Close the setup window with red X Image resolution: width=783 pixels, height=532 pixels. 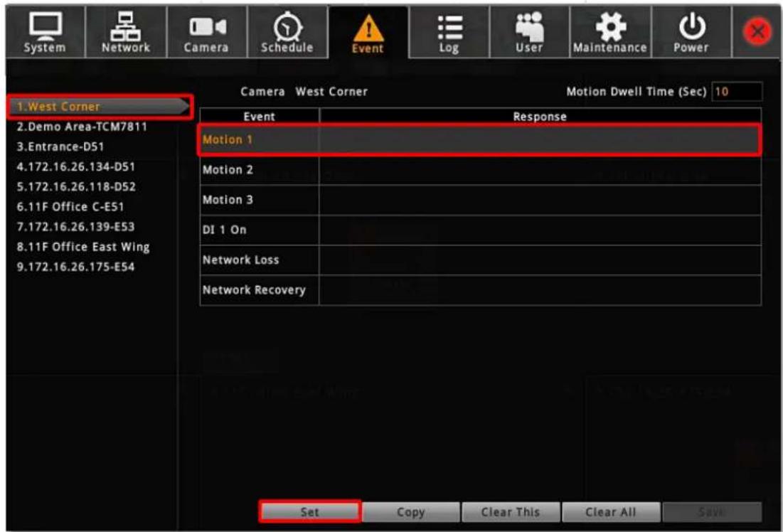(757, 32)
